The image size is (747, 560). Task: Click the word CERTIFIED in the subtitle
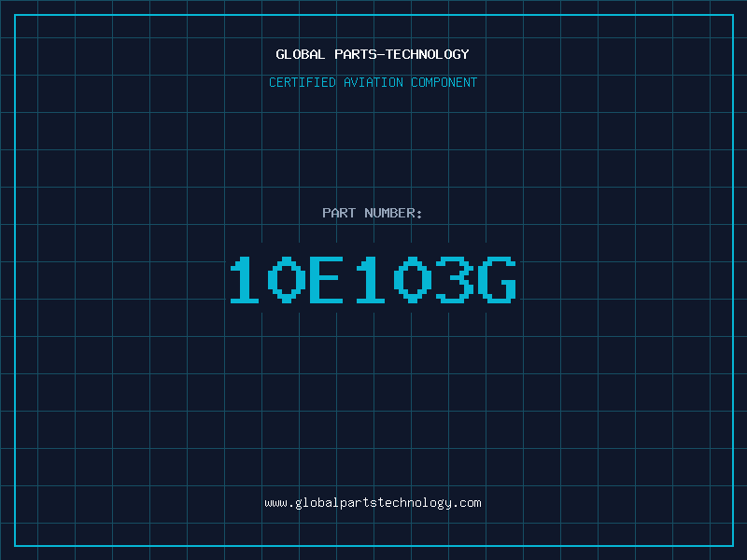303,82
